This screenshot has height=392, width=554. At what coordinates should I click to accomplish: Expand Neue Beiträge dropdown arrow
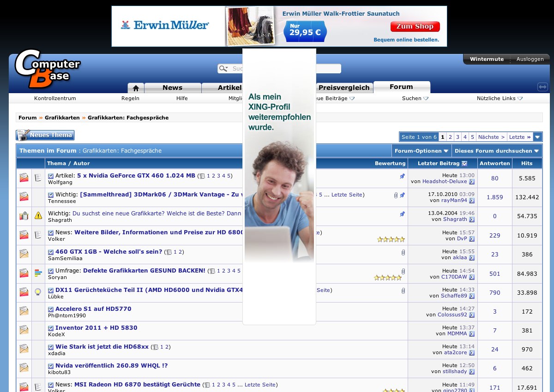coord(352,99)
